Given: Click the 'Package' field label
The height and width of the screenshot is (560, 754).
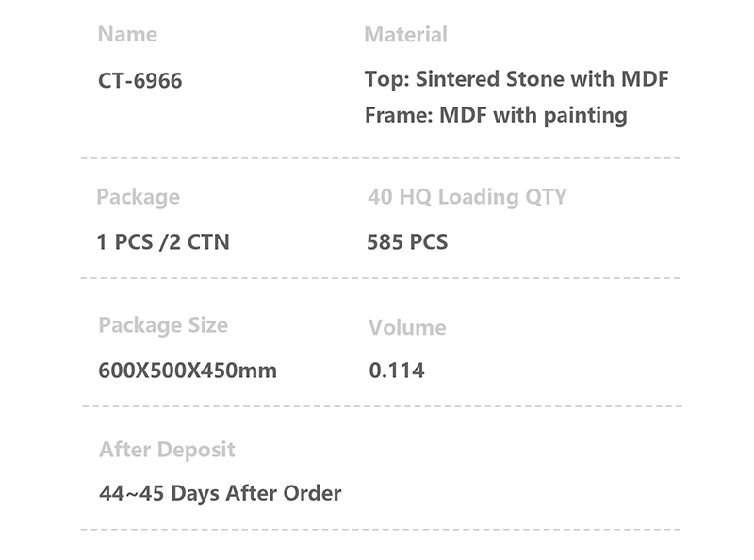Looking at the screenshot, I should click(x=138, y=197).
